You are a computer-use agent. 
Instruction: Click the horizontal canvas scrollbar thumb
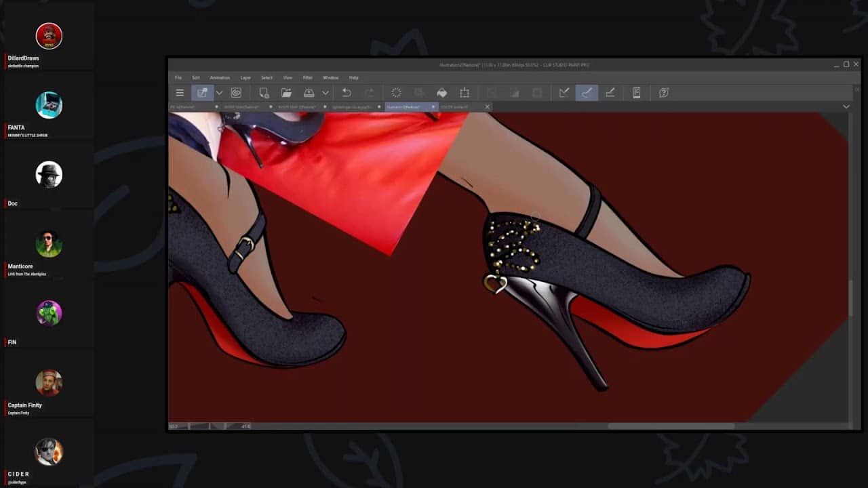click(x=670, y=426)
